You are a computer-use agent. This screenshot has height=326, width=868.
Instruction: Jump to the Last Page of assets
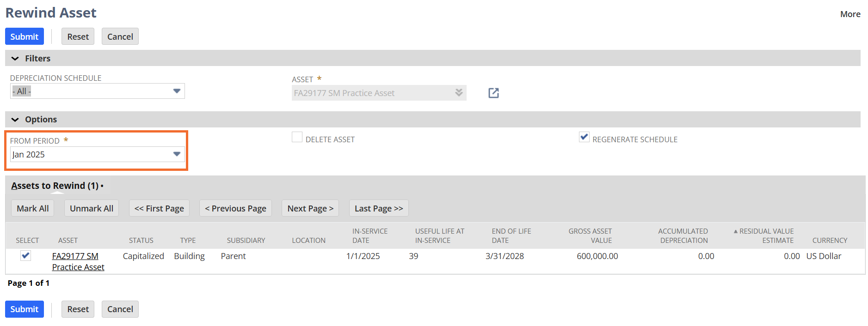tap(378, 208)
